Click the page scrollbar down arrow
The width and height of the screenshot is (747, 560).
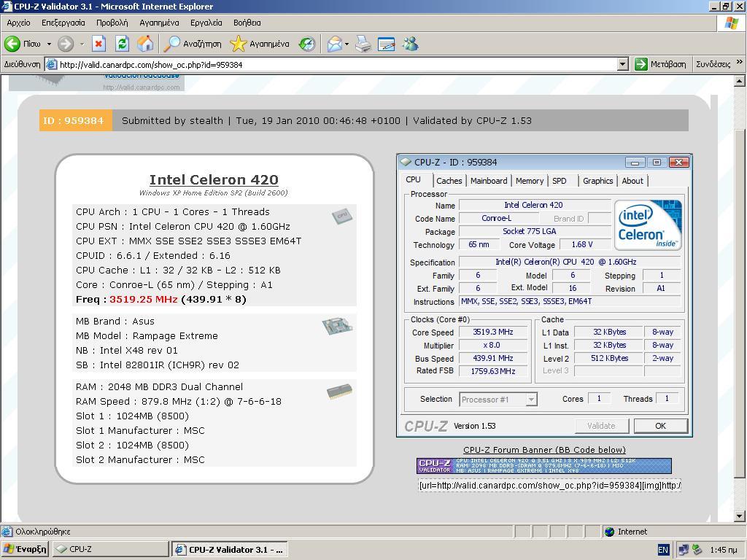click(x=740, y=516)
